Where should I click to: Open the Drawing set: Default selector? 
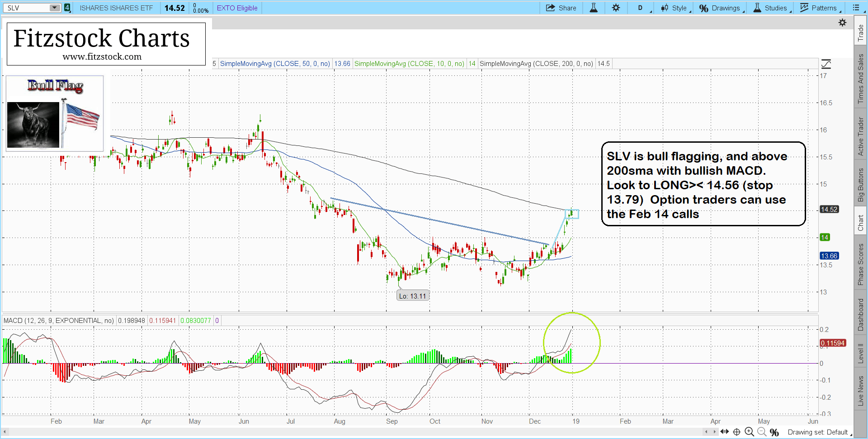pyautogui.click(x=819, y=432)
